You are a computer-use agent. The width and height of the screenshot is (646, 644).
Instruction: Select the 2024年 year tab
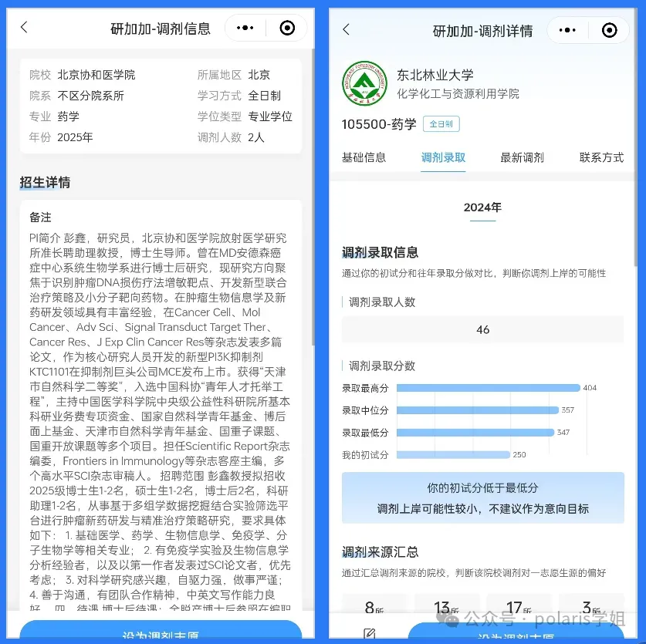pyautogui.click(x=482, y=207)
